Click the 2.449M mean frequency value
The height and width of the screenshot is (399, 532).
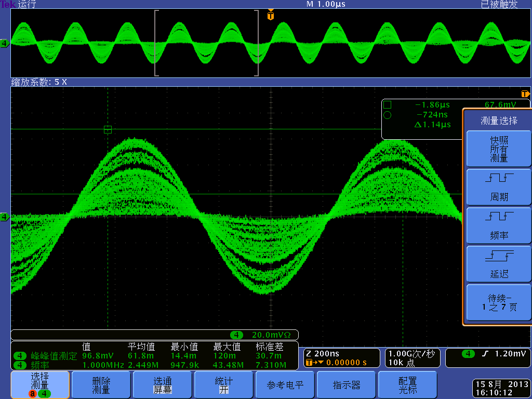(143, 365)
